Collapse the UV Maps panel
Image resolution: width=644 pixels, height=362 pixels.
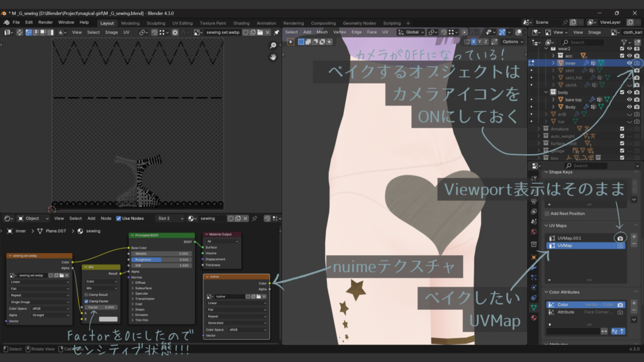pos(547,226)
